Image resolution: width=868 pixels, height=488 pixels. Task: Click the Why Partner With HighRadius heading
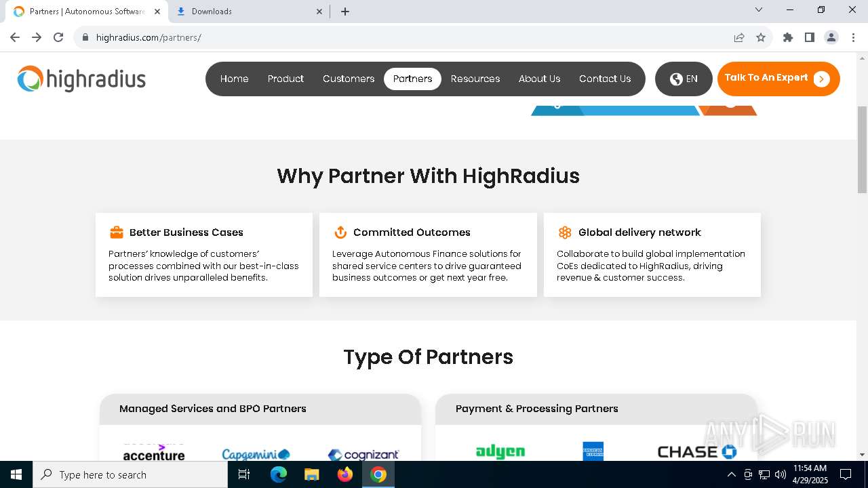(429, 176)
